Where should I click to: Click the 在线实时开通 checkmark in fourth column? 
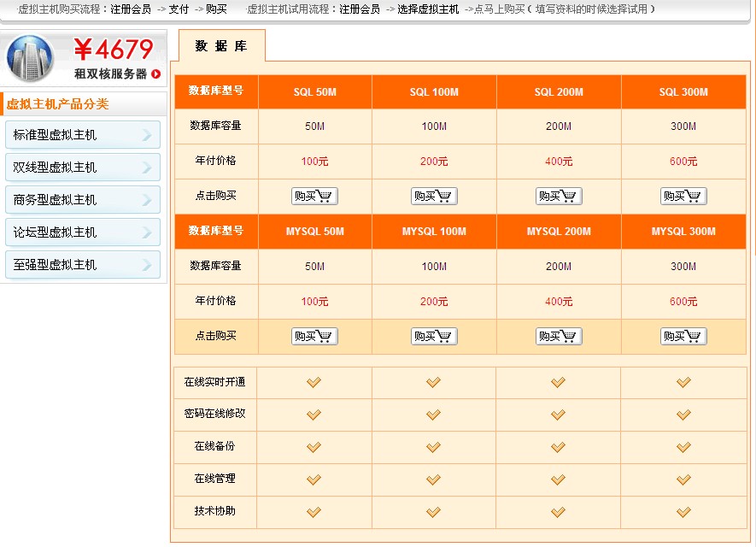coord(683,383)
